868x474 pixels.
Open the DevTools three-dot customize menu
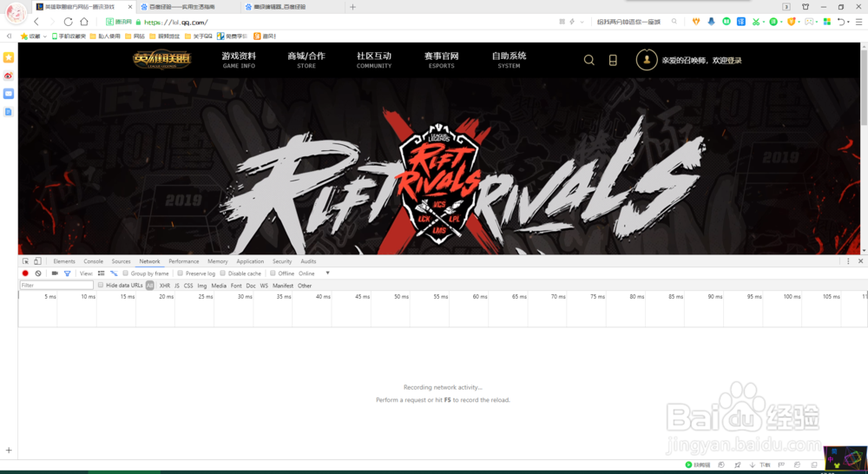(x=848, y=261)
